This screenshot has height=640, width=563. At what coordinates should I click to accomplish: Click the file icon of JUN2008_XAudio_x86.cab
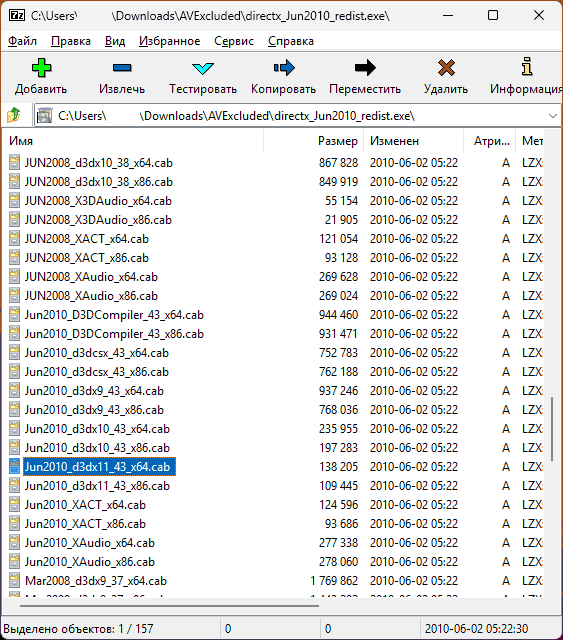tap(14, 296)
